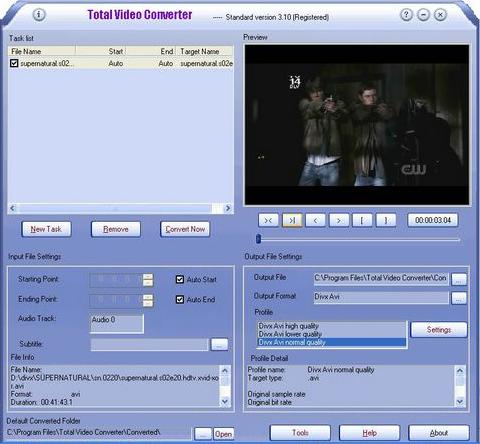Select Divx Avi high quality profile

point(332,326)
